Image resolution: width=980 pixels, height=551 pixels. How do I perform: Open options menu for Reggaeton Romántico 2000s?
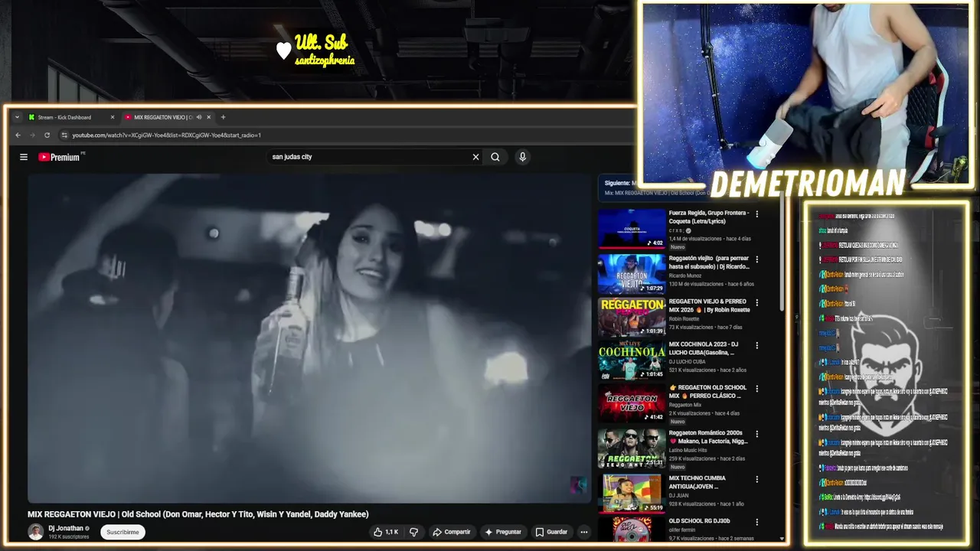pos(757,433)
